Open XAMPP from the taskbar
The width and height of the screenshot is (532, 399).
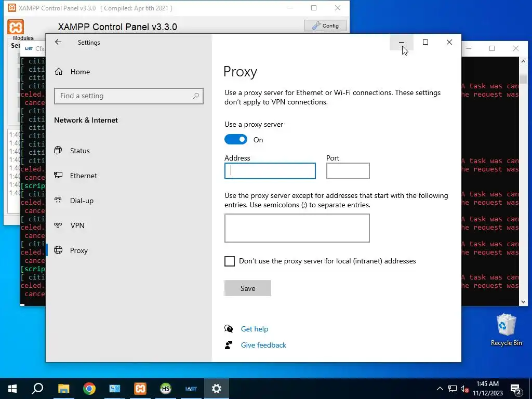click(x=140, y=389)
